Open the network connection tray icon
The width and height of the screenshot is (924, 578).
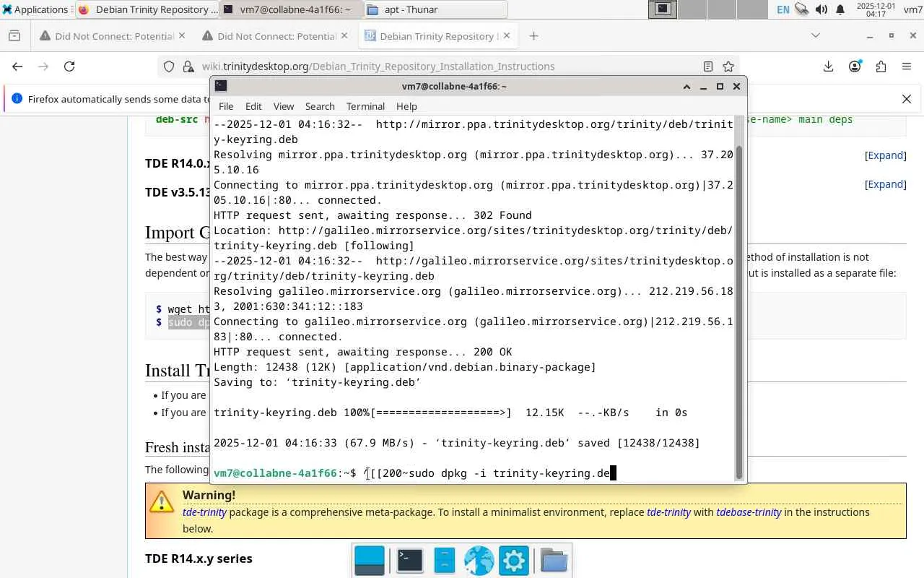(801, 9)
